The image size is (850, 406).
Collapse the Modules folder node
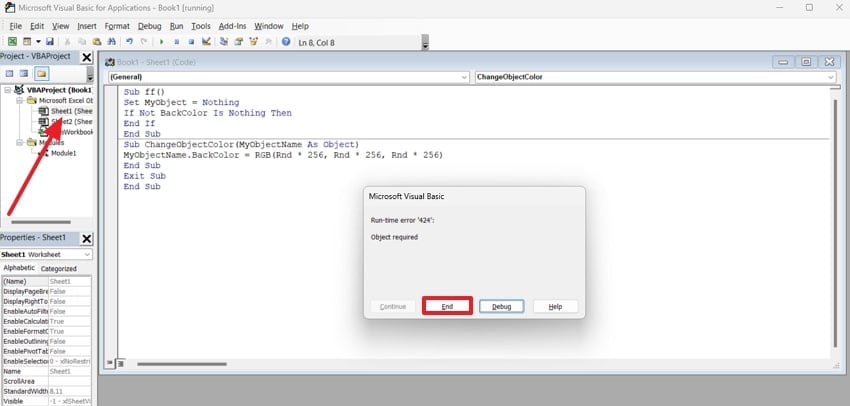coord(20,143)
